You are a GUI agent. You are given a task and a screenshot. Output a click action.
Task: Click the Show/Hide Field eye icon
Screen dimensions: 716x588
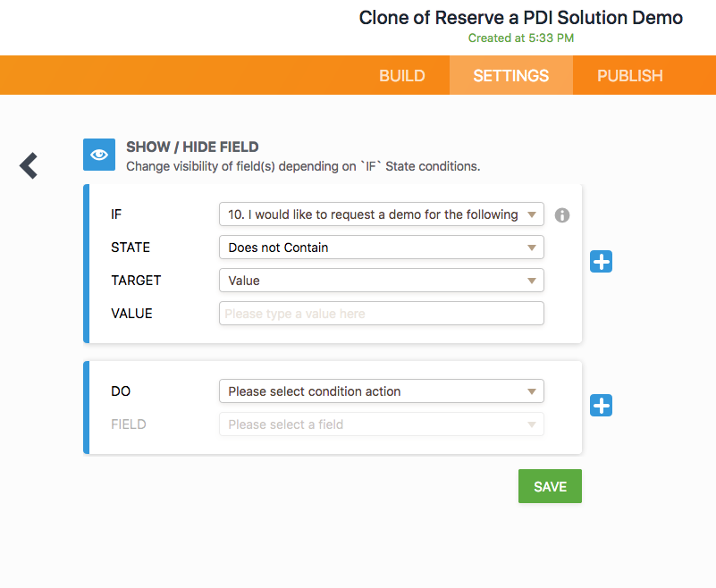(x=98, y=155)
